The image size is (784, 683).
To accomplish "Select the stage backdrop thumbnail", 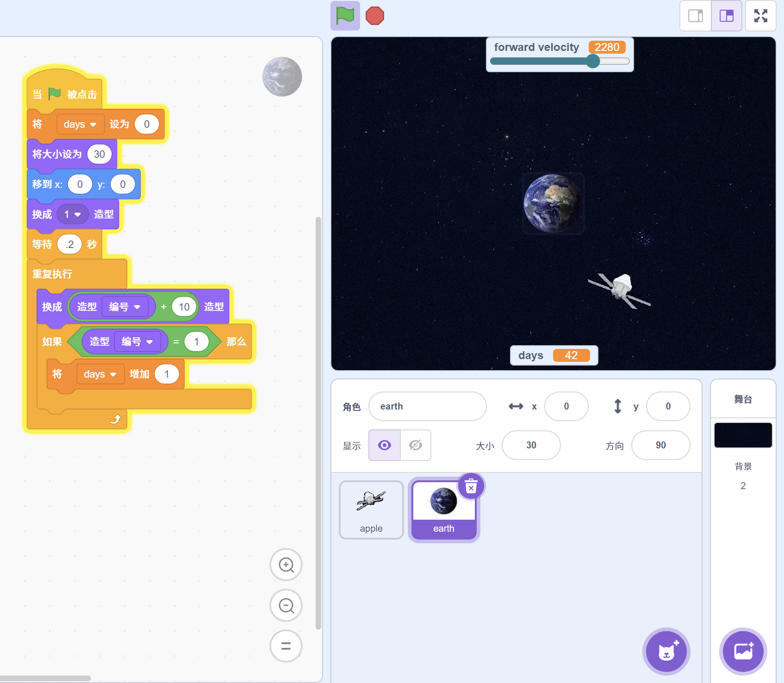I will [743, 435].
